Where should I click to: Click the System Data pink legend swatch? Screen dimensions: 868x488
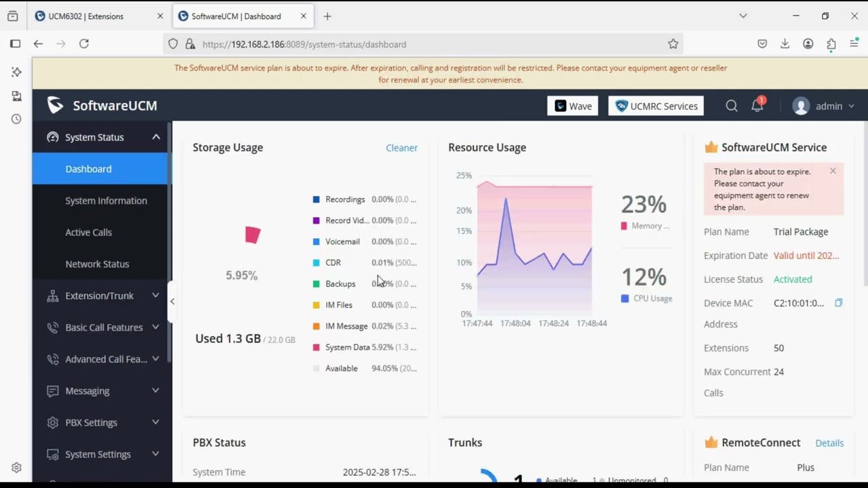316,347
